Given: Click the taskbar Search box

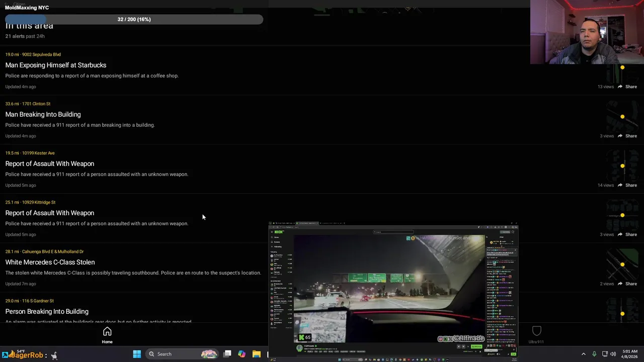Looking at the screenshot, I should (x=182, y=354).
